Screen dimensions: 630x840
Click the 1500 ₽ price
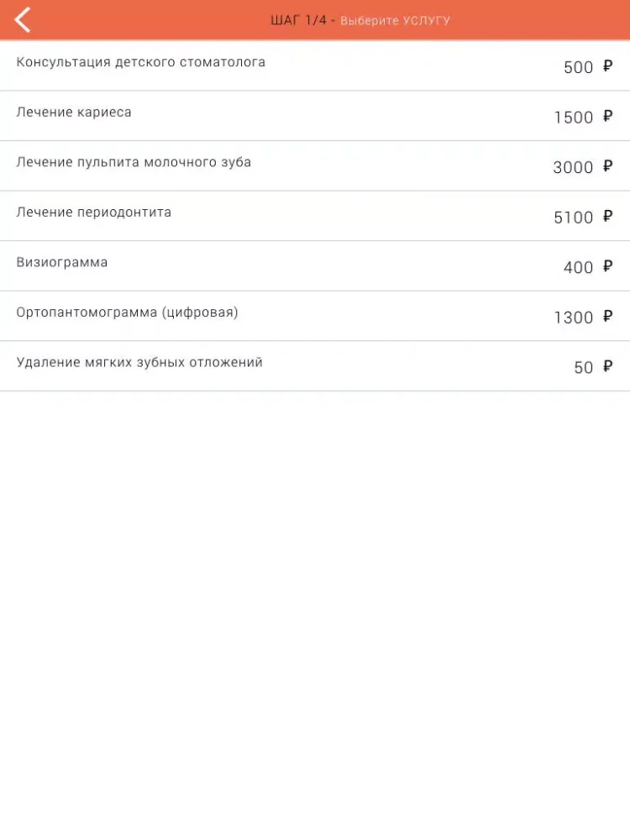pyautogui.click(x=583, y=117)
